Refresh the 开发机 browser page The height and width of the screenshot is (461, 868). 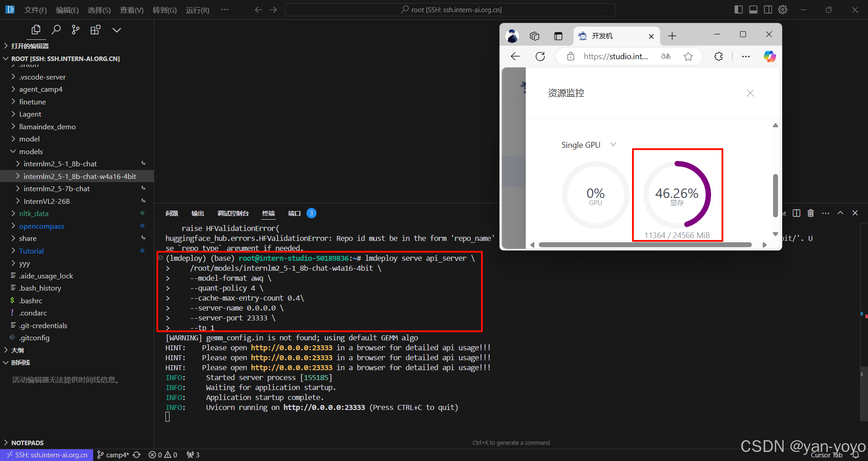coord(540,56)
